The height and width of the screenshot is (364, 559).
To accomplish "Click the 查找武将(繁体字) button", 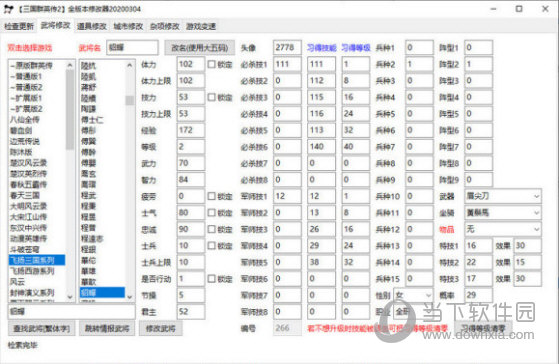I will (x=42, y=328).
